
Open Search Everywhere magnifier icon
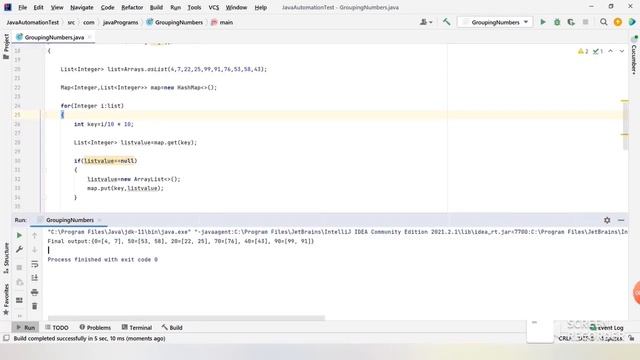point(604,22)
